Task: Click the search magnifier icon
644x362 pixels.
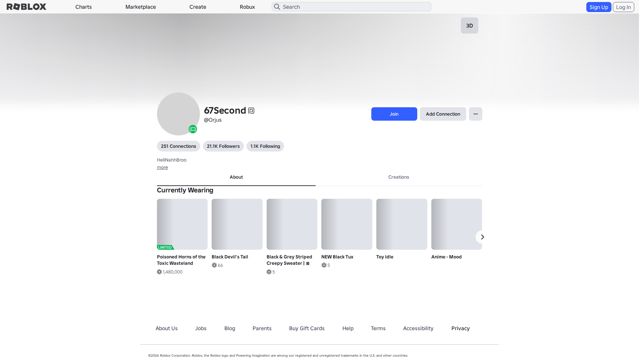Action: coord(277,7)
